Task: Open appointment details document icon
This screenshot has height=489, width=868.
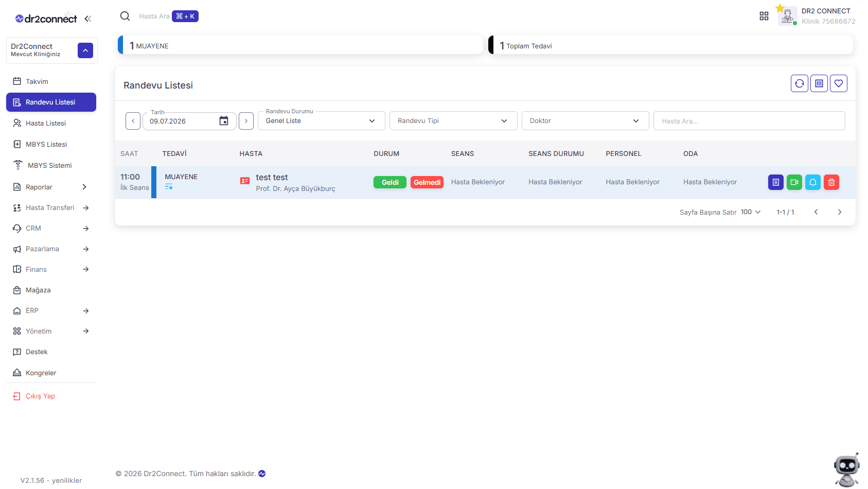Action: [x=776, y=182]
